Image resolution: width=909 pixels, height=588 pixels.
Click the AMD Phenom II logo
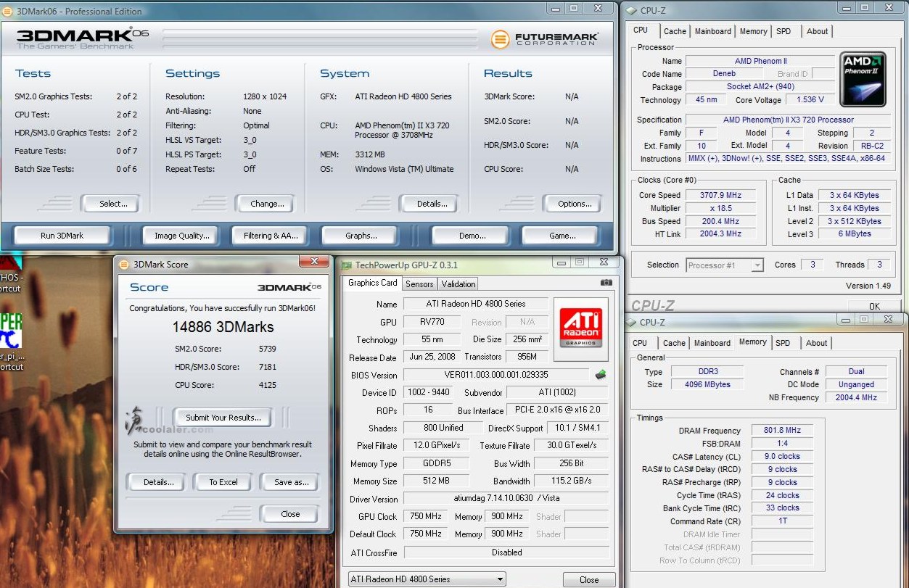[x=863, y=78]
